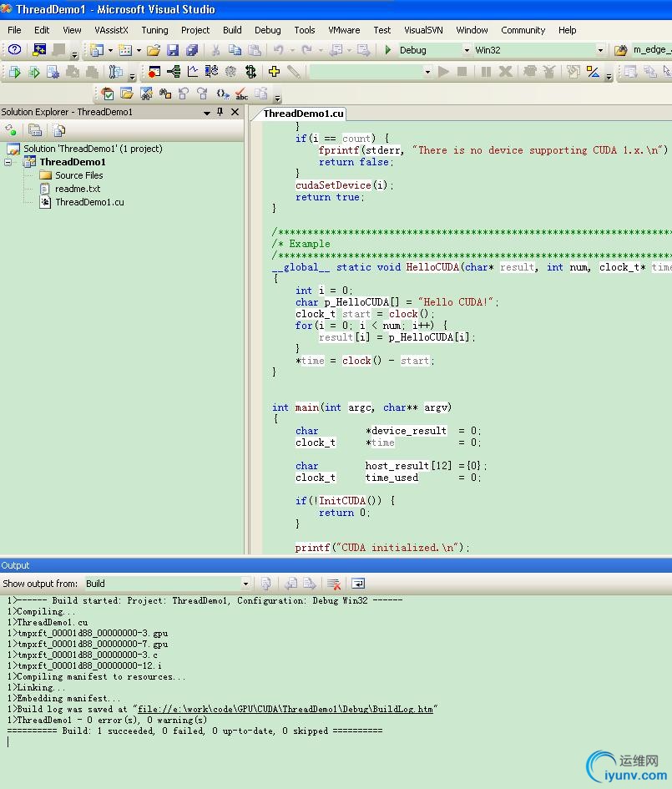The image size is (672, 789).
Task: Open the Solution Explorer window position dropdown arrow
Action: click(207, 112)
